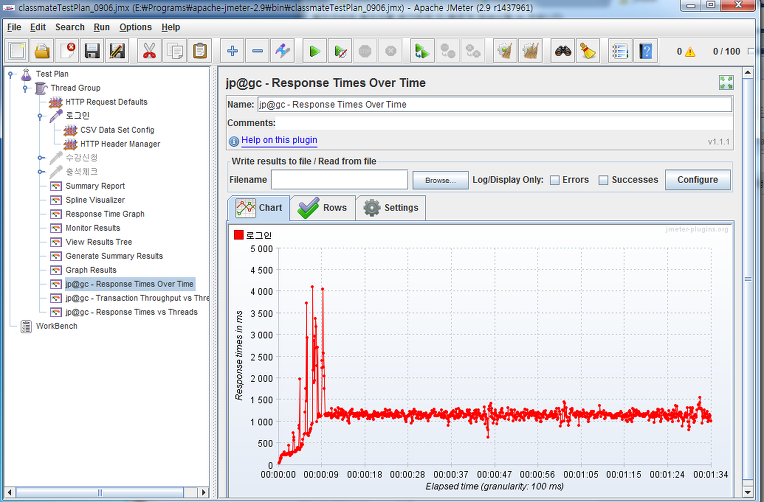Open the Edit menu
Viewport: 764px width, 502px height.
pyautogui.click(x=38, y=27)
